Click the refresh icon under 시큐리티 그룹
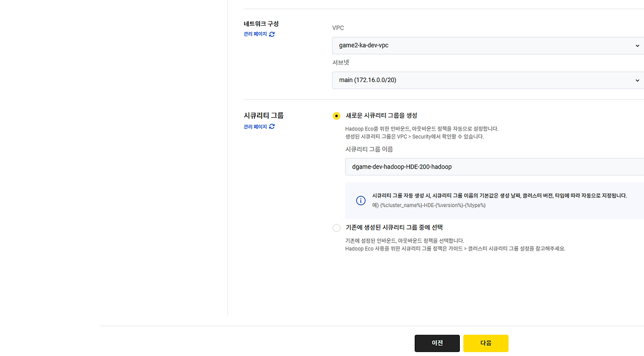The image size is (644, 356). tap(272, 126)
